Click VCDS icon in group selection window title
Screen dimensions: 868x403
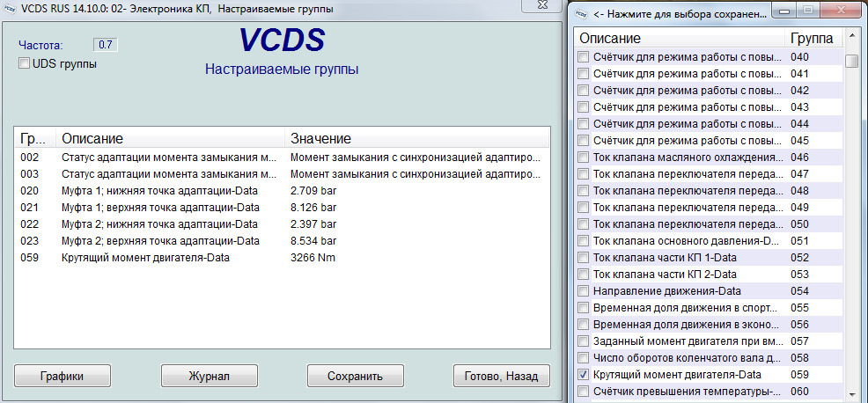pos(581,14)
